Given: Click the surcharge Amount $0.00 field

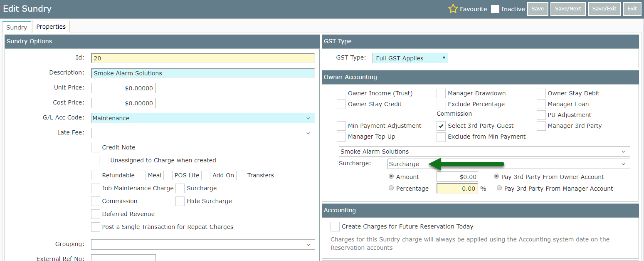Looking at the screenshot, I should pyautogui.click(x=457, y=177).
